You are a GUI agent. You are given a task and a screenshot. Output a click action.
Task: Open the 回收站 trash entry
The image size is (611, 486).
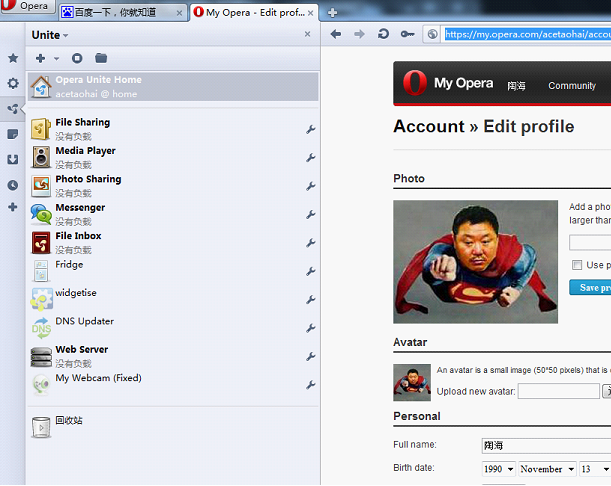click(x=173, y=427)
